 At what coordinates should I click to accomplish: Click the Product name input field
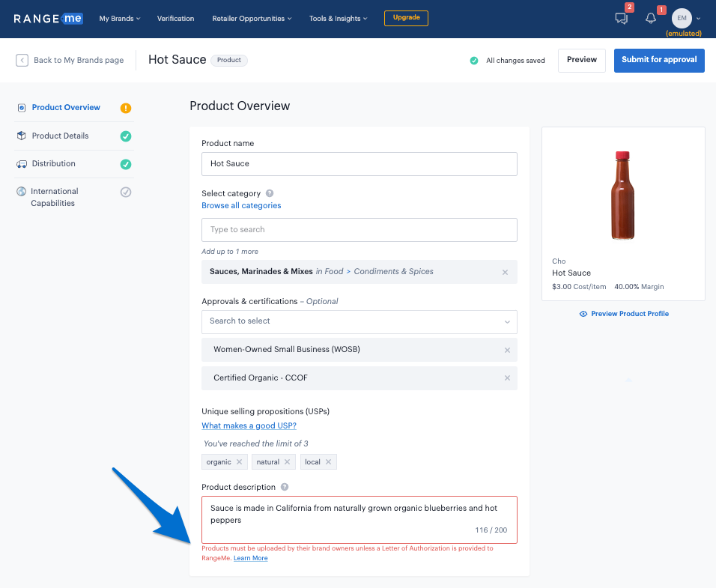(x=359, y=164)
